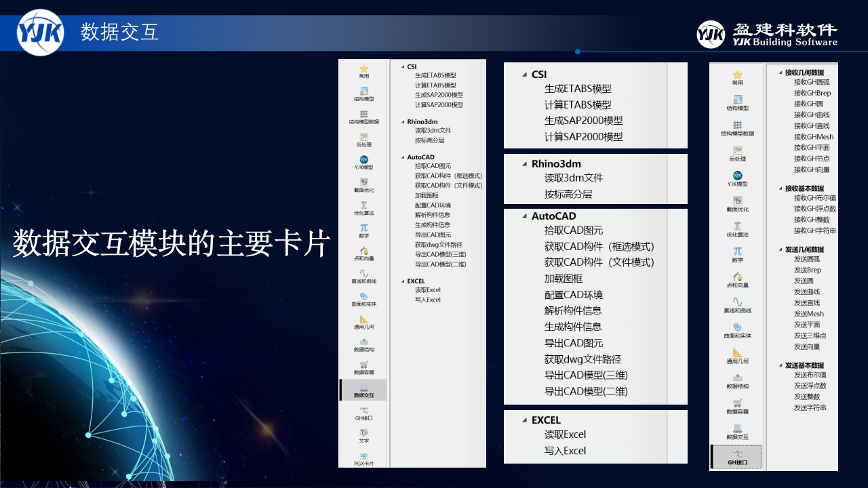Select 生成SAP2000模型 in the small list
The image size is (868, 488).
439,95
